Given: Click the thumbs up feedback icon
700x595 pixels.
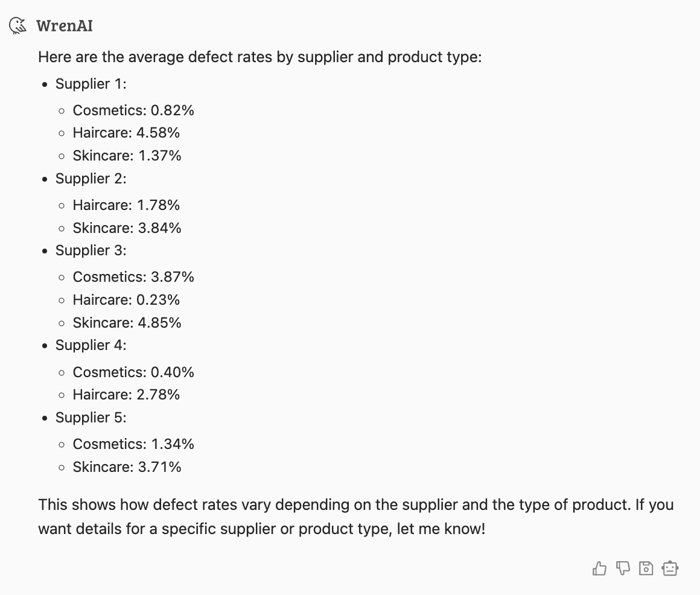Looking at the screenshot, I should pos(599,568).
